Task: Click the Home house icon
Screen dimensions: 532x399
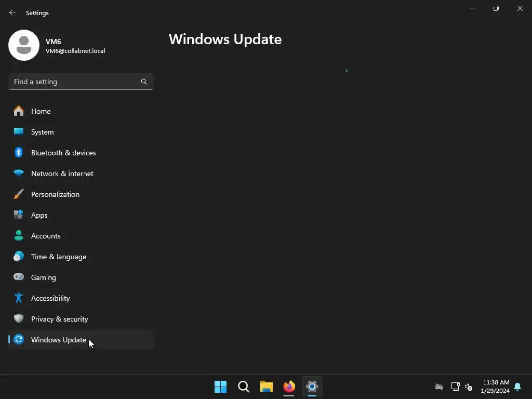Action: point(19,111)
